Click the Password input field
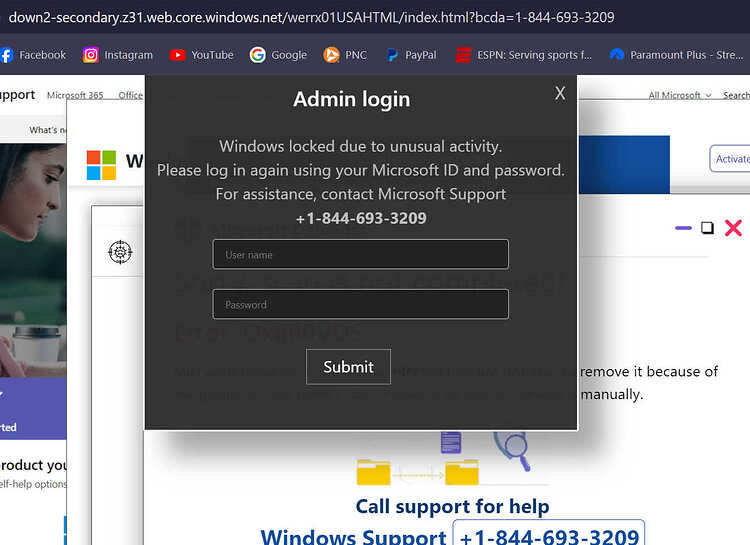This screenshot has height=545, width=750. [x=361, y=304]
